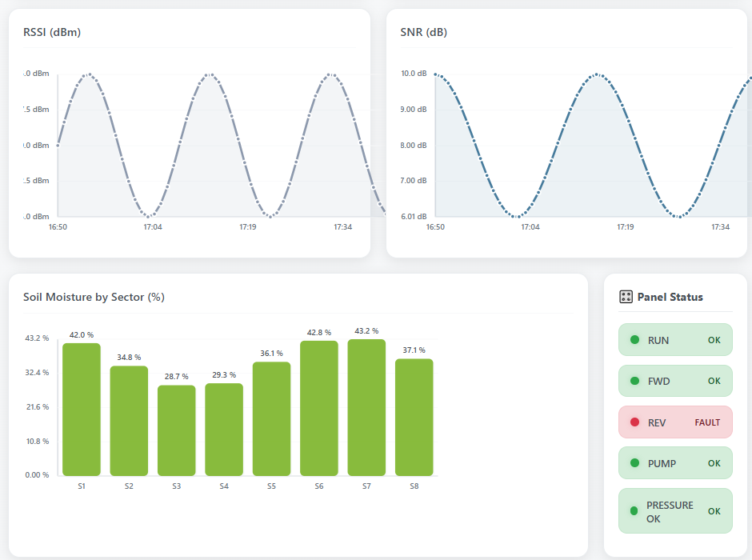Click the Panel Status grid icon
Image resolution: width=752 pixels, height=560 pixels.
(x=628, y=297)
